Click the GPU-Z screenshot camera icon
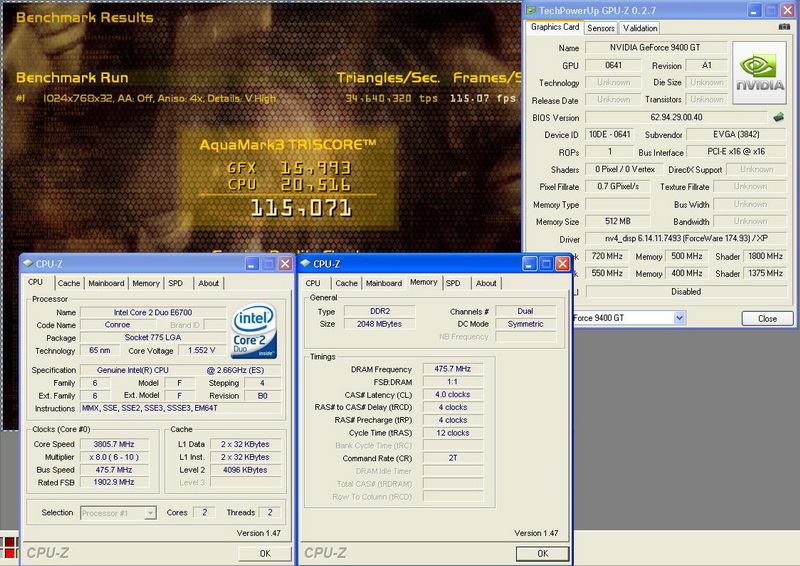This screenshot has height=566, width=800. (784, 27)
